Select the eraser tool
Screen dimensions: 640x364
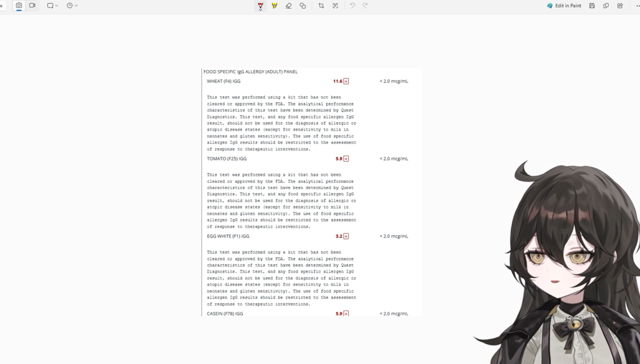pyautogui.click(x=289, y=6)
